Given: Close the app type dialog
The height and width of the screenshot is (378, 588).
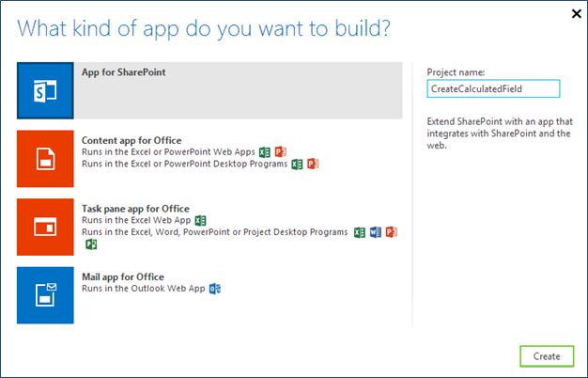Looking at the screenshot, I should 577,14.
